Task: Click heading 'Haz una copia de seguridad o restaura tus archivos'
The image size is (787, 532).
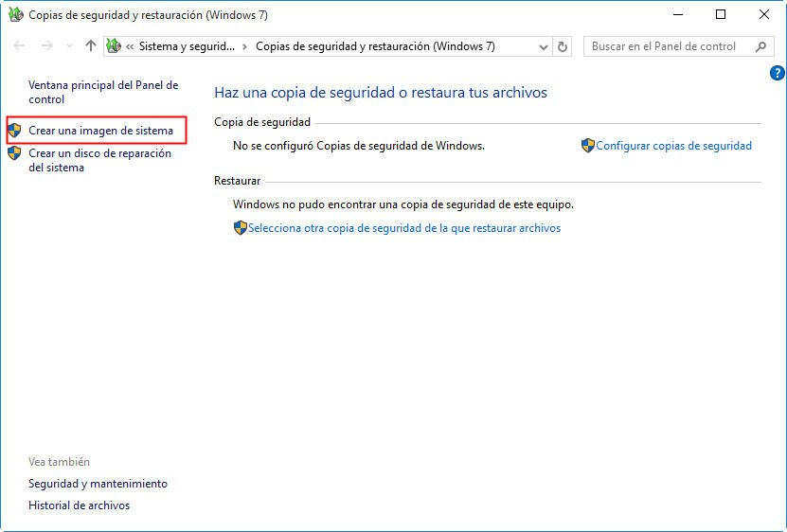Action: [381, 93]
